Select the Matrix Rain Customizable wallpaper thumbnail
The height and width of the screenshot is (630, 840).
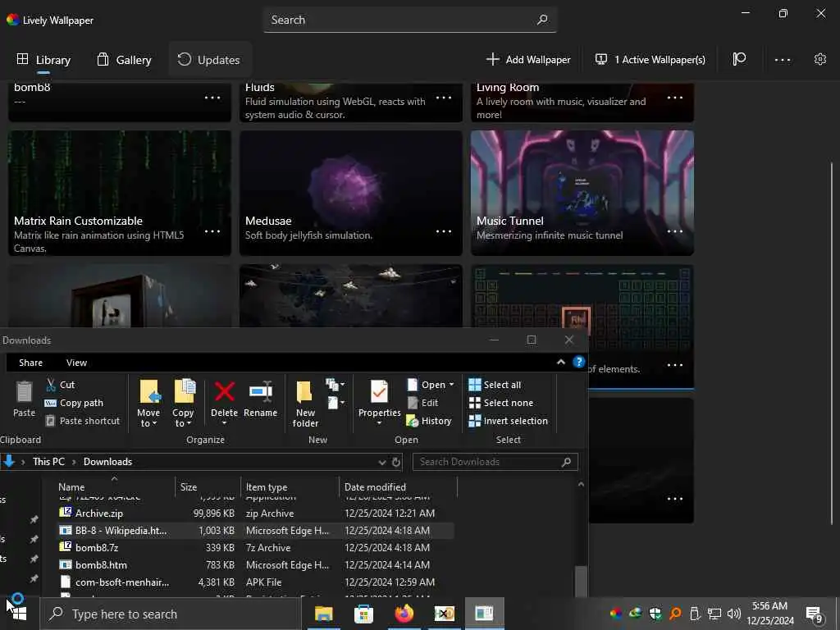point(120,193)
